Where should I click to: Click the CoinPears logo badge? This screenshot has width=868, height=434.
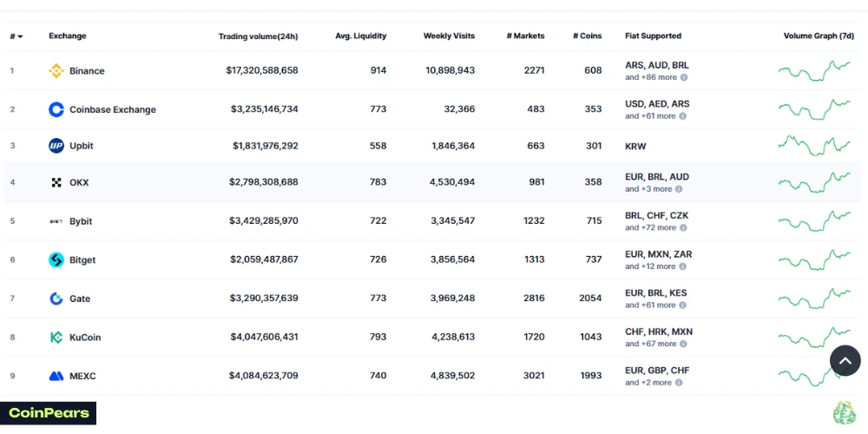click(49, 413)
